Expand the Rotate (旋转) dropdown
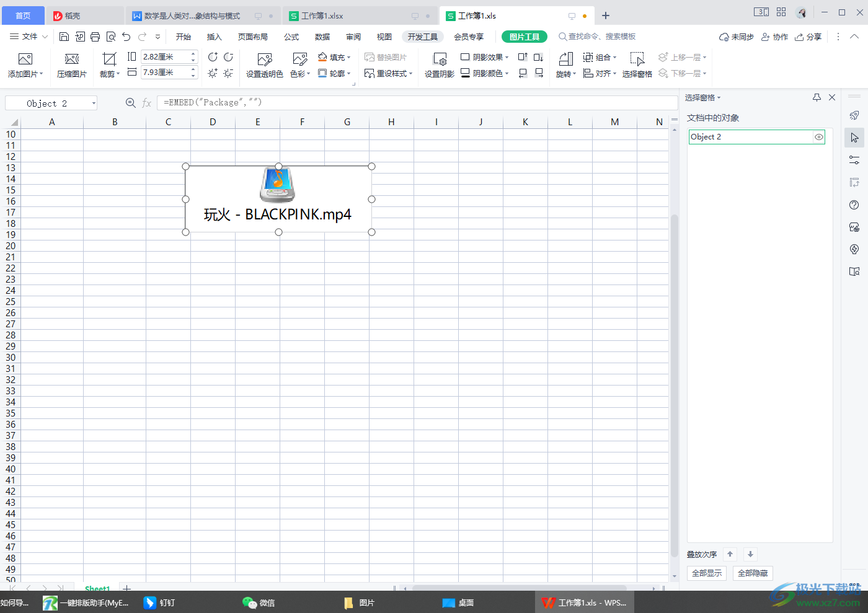Screen dimensions: 868x613 point(575,74)
